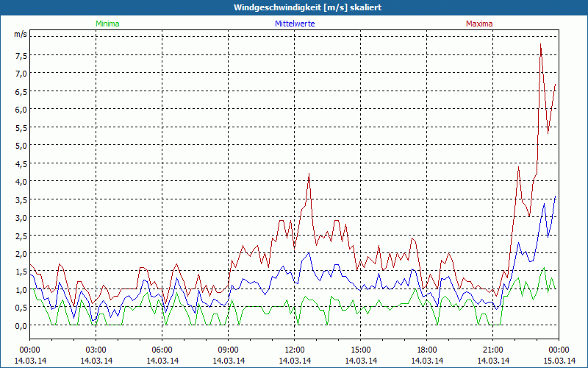Click the blue Mittelwerte legend label
The width and height of the screenshot is (588, 368).
[x=295, y=24]
